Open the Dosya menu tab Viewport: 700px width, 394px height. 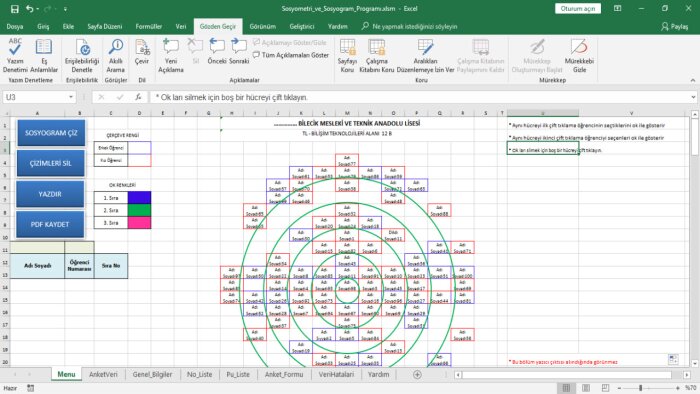(15, 27)
